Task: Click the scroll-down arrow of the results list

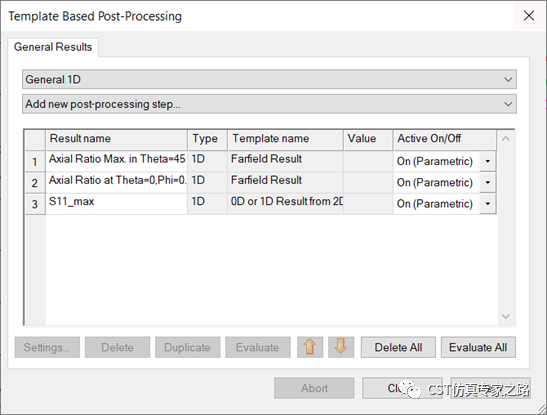Action: coord(505,316)
